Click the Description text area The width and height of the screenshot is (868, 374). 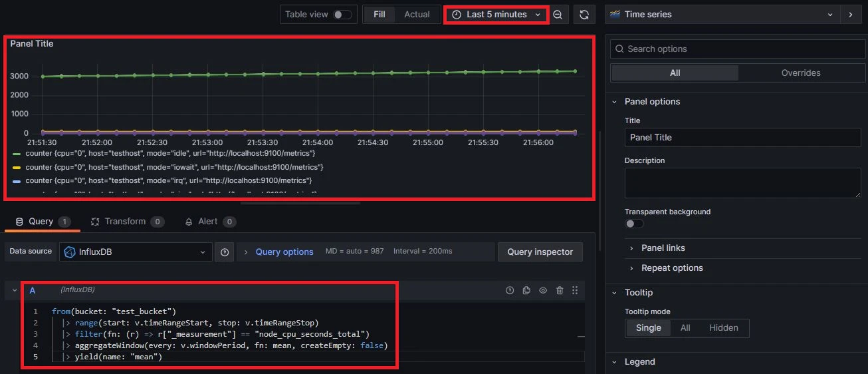click(742, 183)
